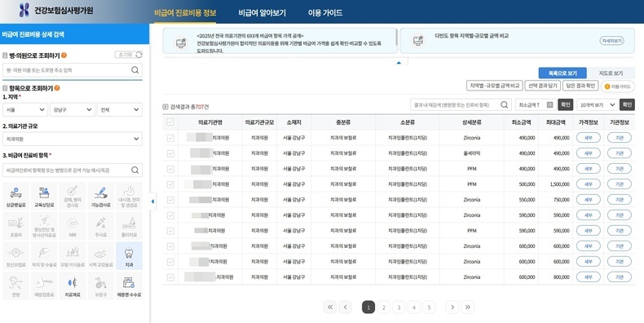644x323 pixels.
Task: Switch to 지도로 보기 map view
Action: [x=611, y=73]
